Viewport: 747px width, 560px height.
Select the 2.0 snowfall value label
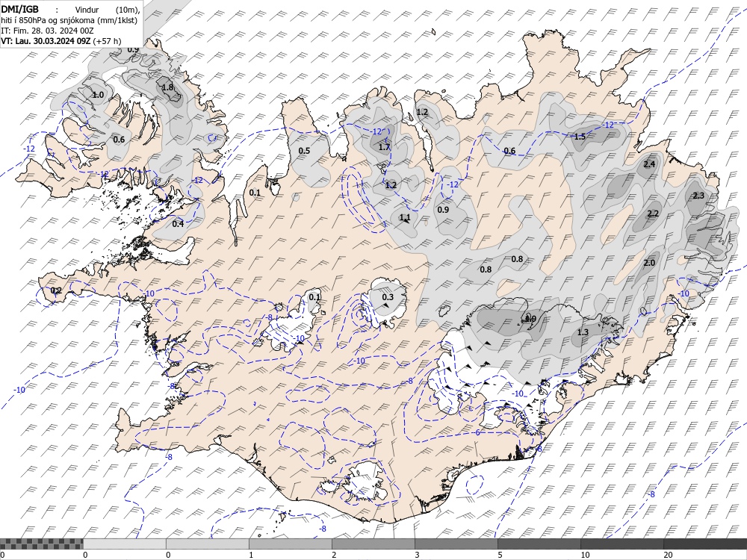[649, 263]
